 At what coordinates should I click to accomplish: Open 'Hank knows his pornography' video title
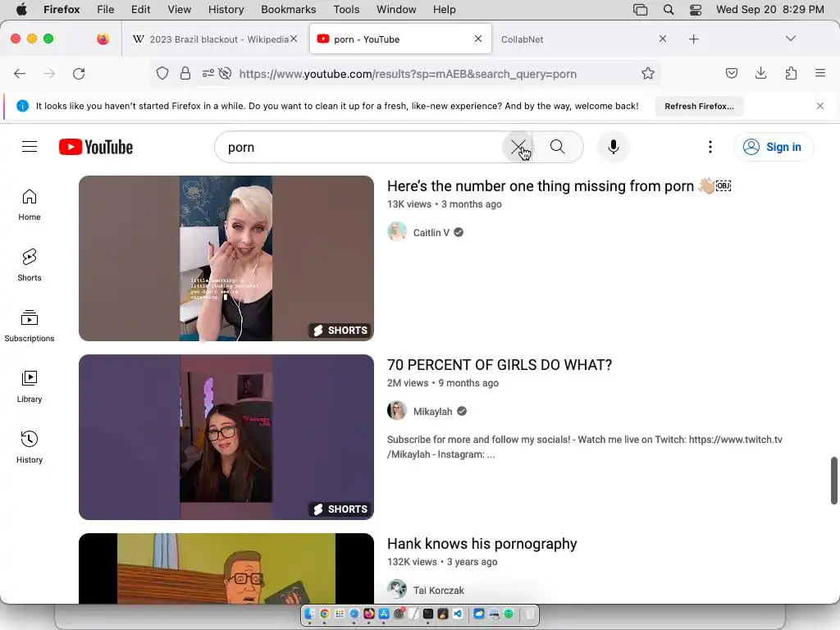[482, 544]
